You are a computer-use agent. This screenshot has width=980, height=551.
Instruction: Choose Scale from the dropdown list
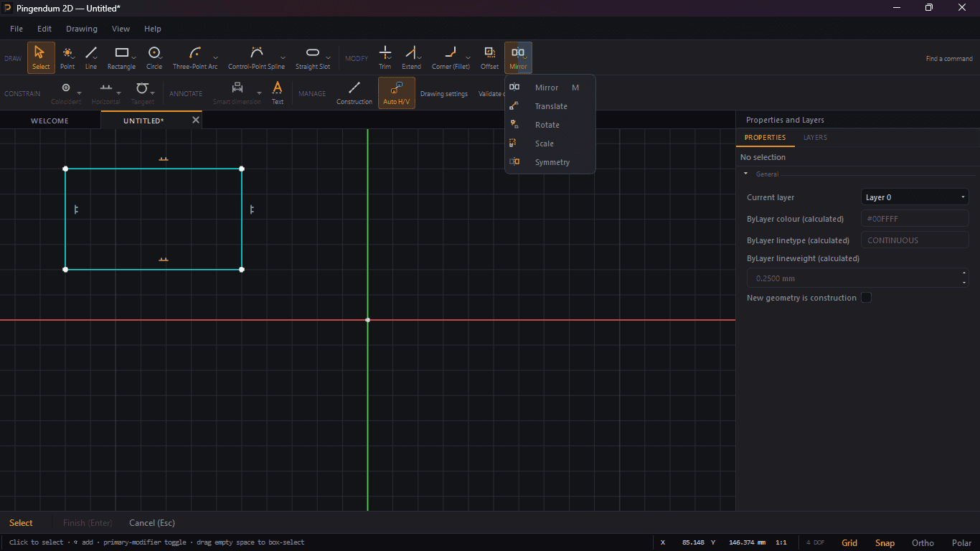pos(550,143)
